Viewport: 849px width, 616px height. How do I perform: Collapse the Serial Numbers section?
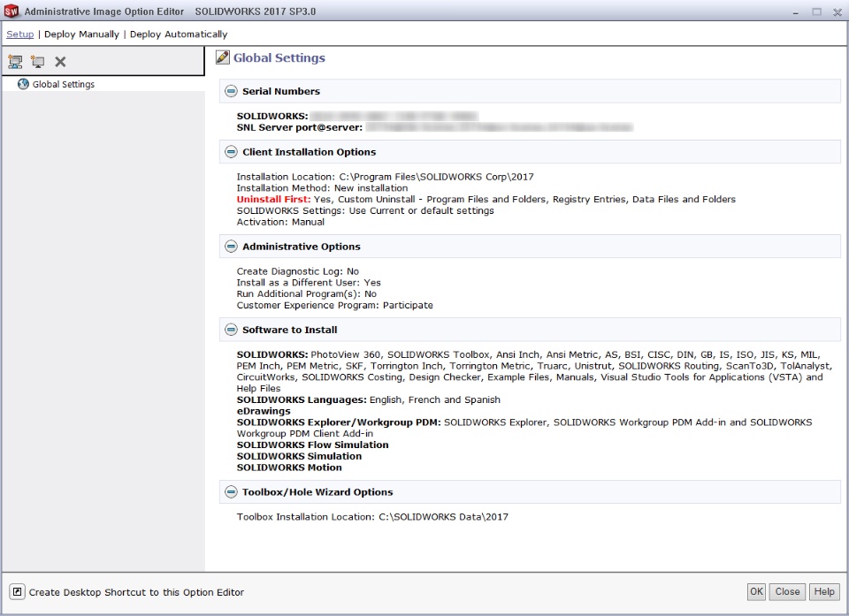(231, 91)
